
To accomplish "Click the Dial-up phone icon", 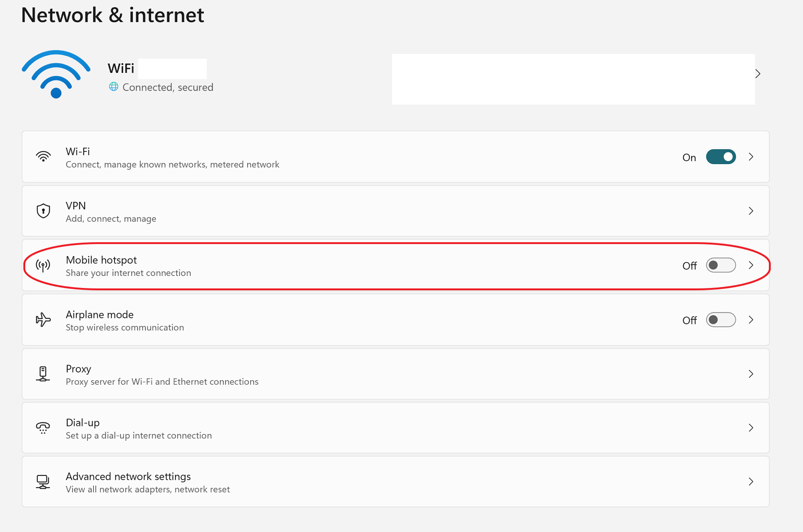I will 43,428.
